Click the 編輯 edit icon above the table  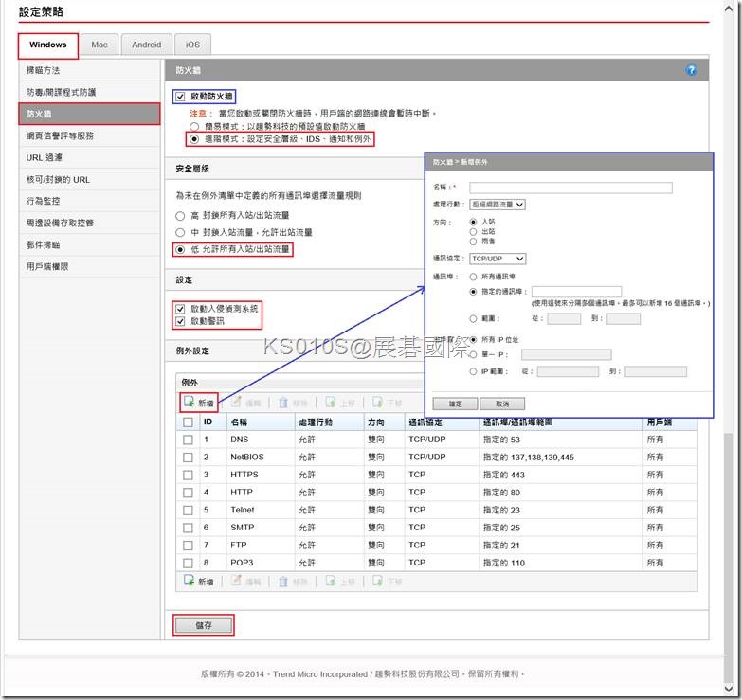point(238,403)
